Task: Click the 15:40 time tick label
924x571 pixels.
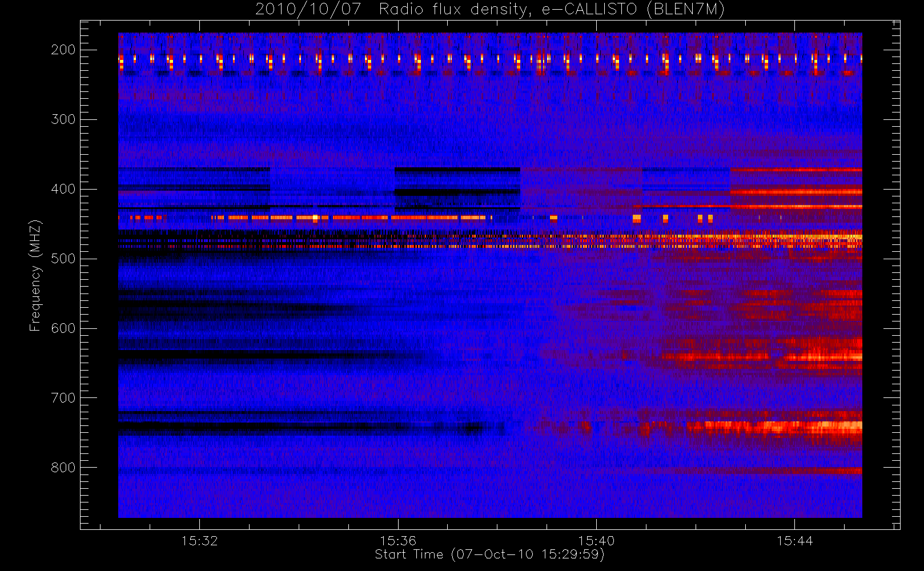Action: 596,541
